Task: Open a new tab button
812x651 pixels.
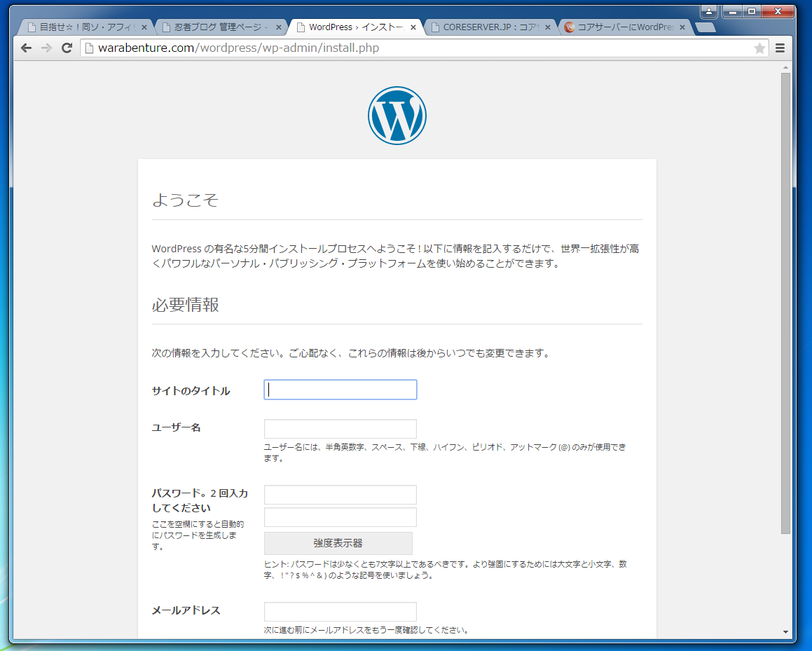Action: click(706, 27)
